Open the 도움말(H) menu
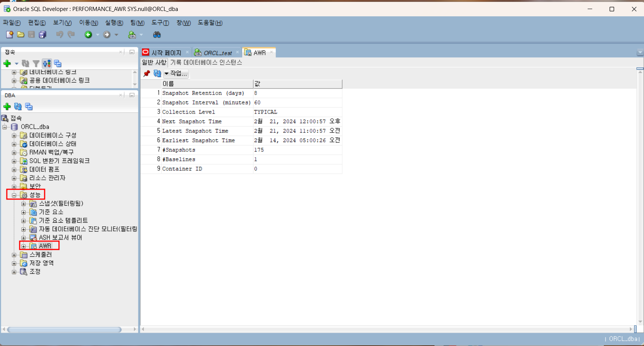 click(x=210, y=23)
